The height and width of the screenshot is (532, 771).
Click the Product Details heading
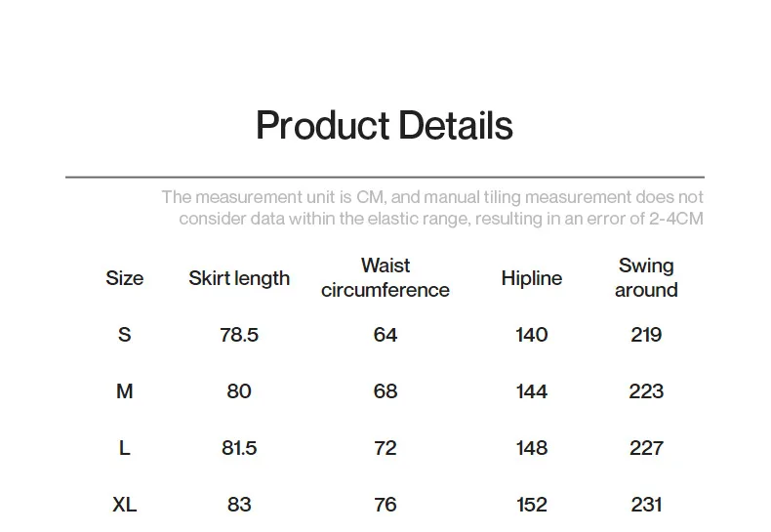point(385,126)
